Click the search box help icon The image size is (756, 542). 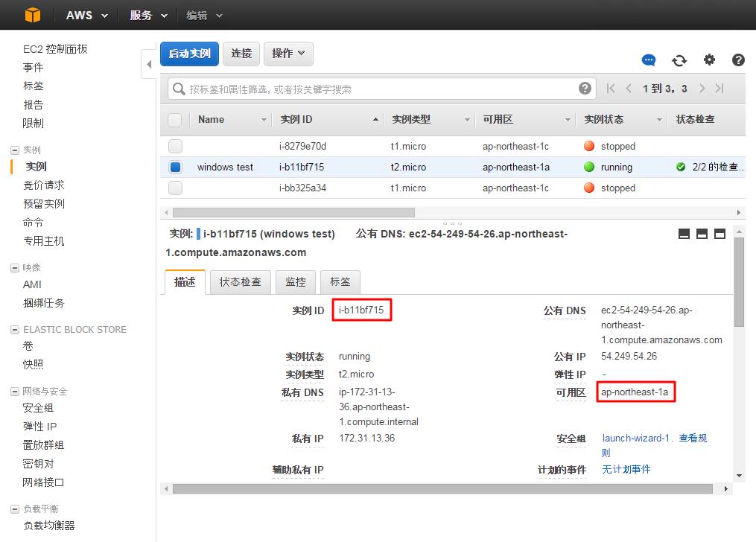[585, 89]
